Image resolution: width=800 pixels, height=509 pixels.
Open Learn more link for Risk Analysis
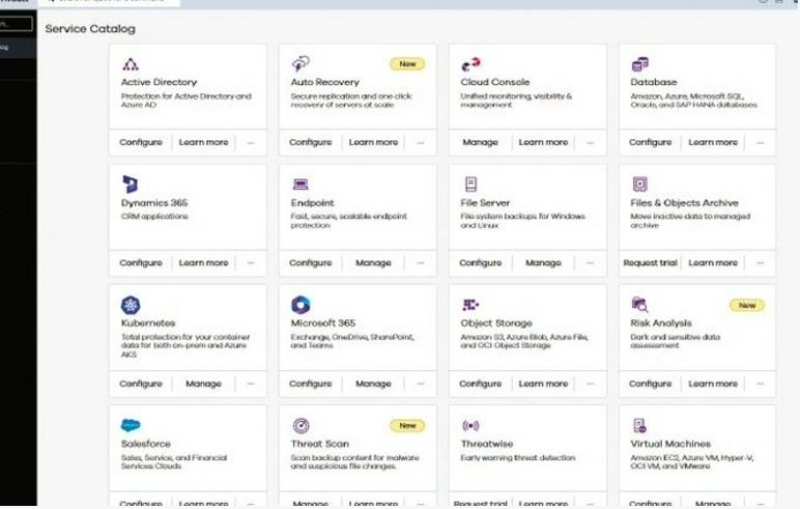point(713,383)
